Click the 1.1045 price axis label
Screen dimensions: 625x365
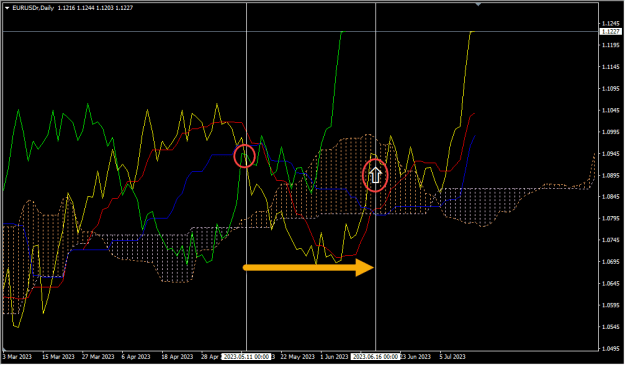(611, 110)
